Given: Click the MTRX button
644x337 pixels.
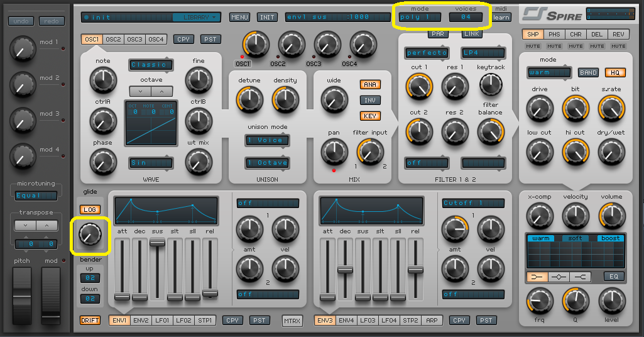Looking at the screenshot, I should [292, 321].
